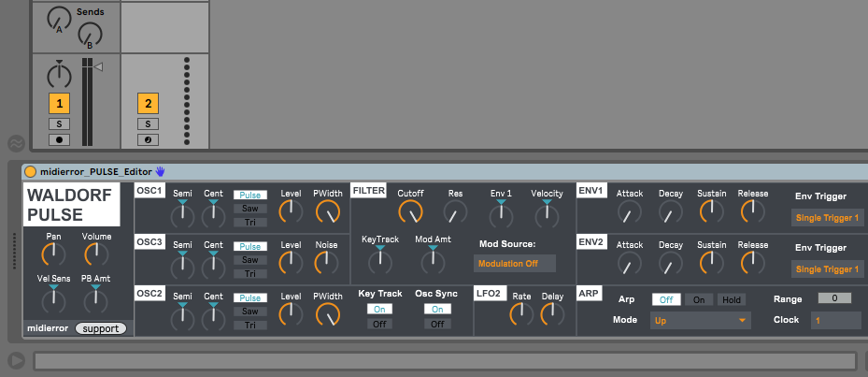Image resolution: width=868 pixels, height=377 pixels.
Task: Click the empty info bar at bottom
Action: [445, 361]
